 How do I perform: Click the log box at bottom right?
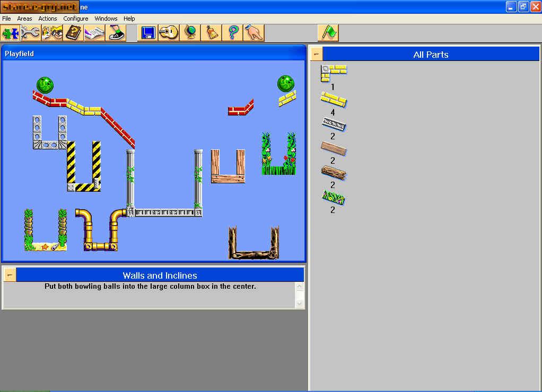click(253, 243)
